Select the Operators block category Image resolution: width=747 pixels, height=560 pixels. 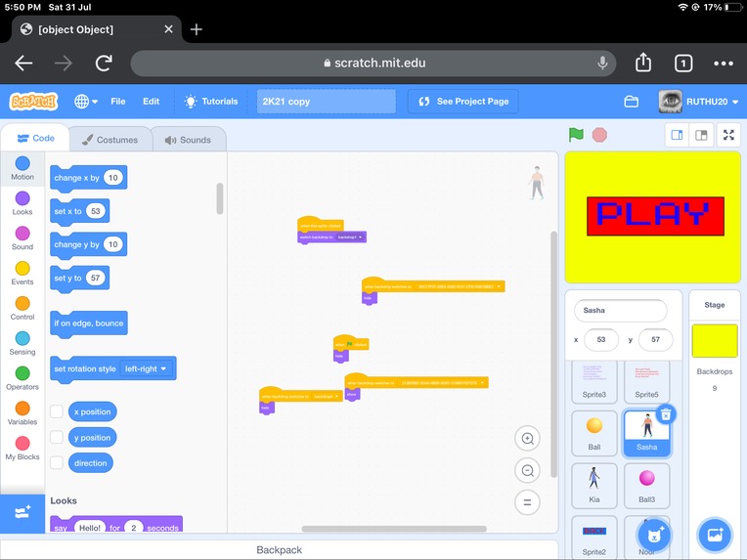pyautogui.click(x=22, y=378)
